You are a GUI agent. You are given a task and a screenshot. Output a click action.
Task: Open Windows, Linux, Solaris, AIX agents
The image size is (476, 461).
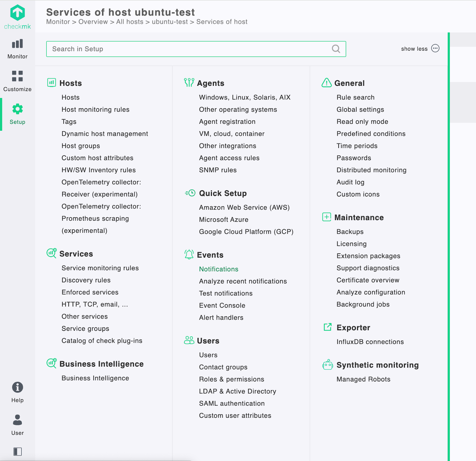point(245,97)
